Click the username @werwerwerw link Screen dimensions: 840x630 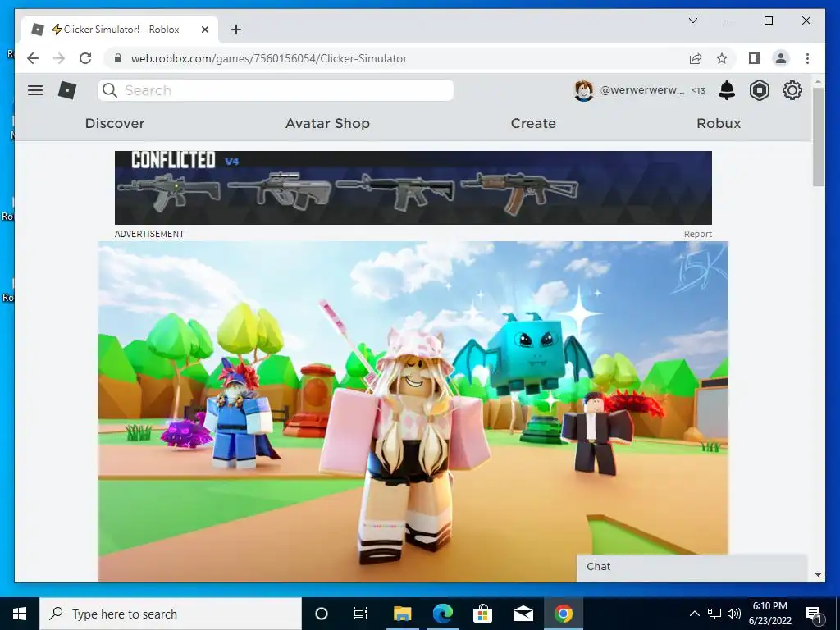[x=642, y=90]
